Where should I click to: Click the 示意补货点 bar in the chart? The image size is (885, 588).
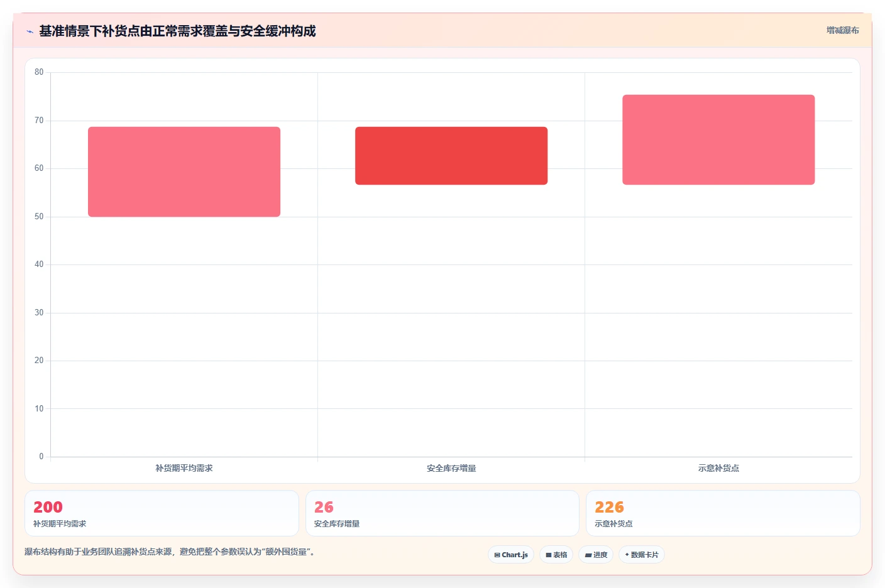click(718, 139)
